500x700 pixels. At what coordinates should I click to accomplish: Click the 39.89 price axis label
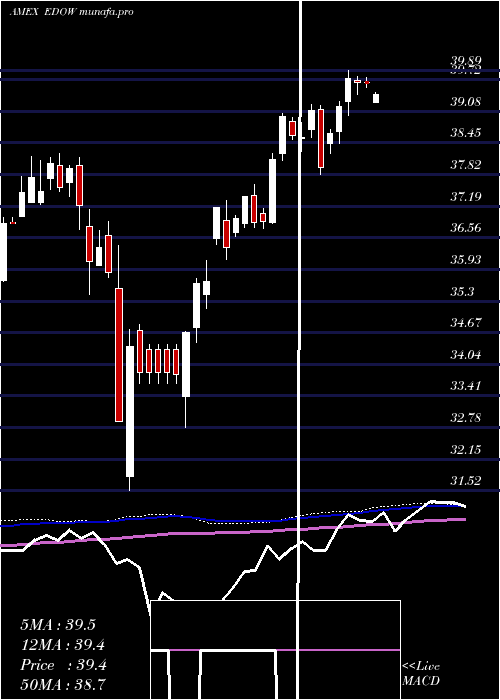pos(465,61)
